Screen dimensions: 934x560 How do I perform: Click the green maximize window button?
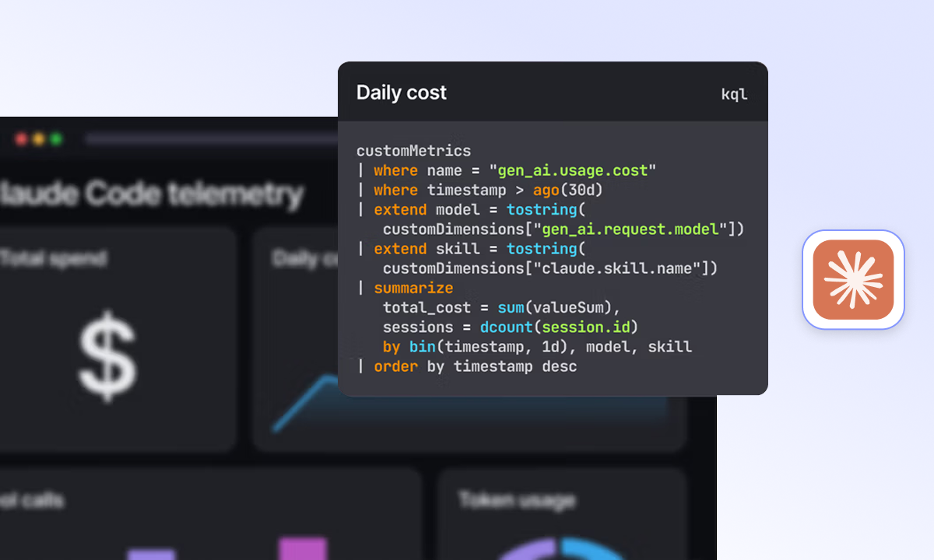55,139
